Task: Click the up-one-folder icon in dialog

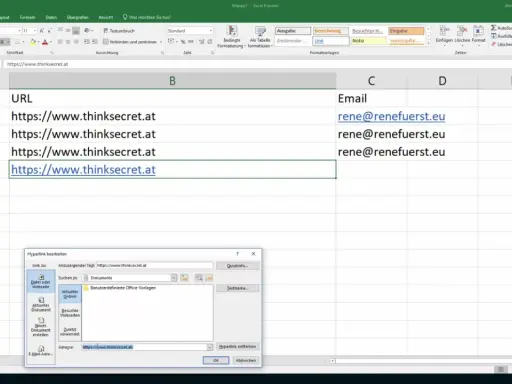Action: coord(184,278)
